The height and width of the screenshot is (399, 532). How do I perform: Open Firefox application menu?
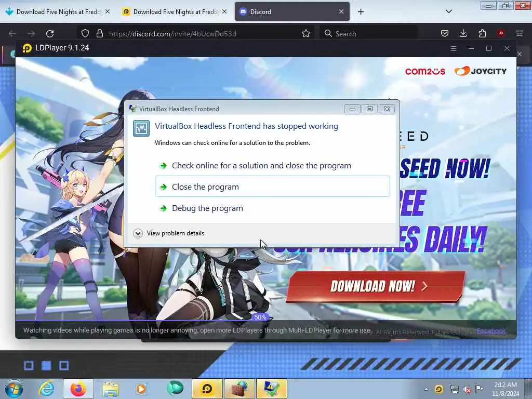(x=520, y=33)
